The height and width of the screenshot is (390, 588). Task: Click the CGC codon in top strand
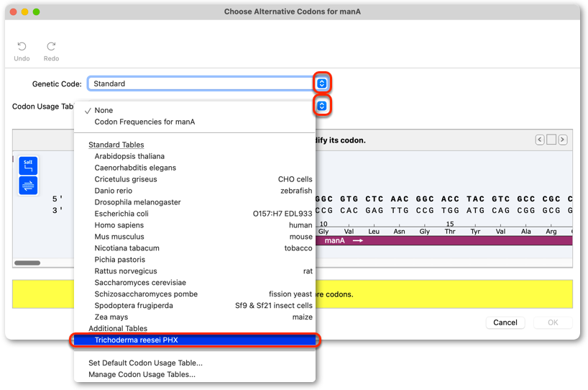pyautogui.click(x=551, y=199)
